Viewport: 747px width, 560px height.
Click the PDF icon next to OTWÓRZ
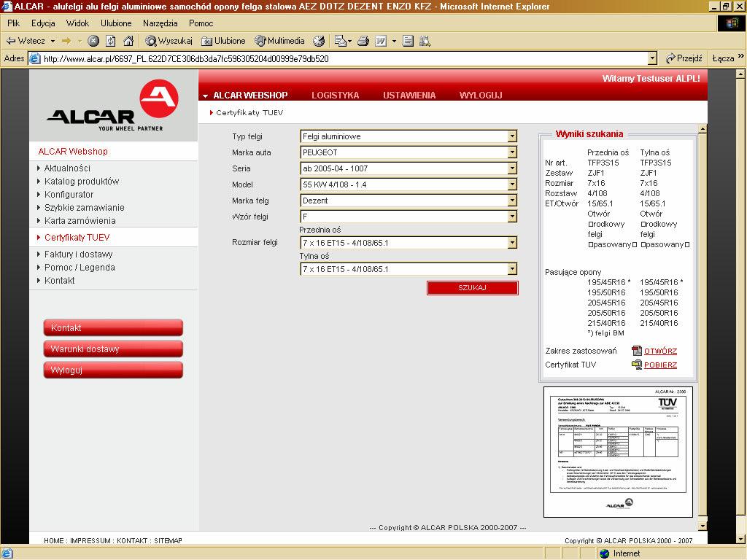pyautogui.click(x=636, y=351)
